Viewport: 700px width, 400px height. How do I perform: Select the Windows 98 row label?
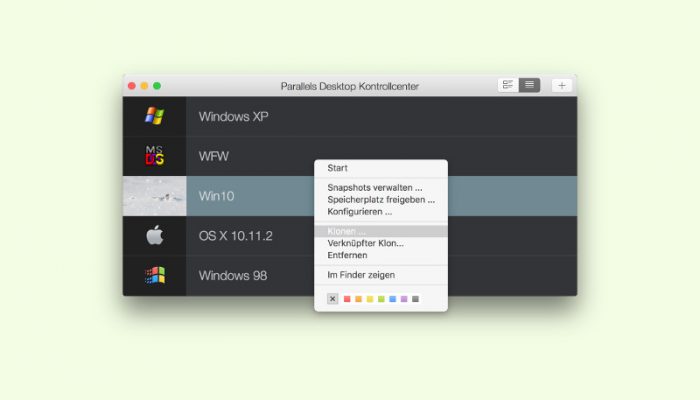[x=233, y=275]
